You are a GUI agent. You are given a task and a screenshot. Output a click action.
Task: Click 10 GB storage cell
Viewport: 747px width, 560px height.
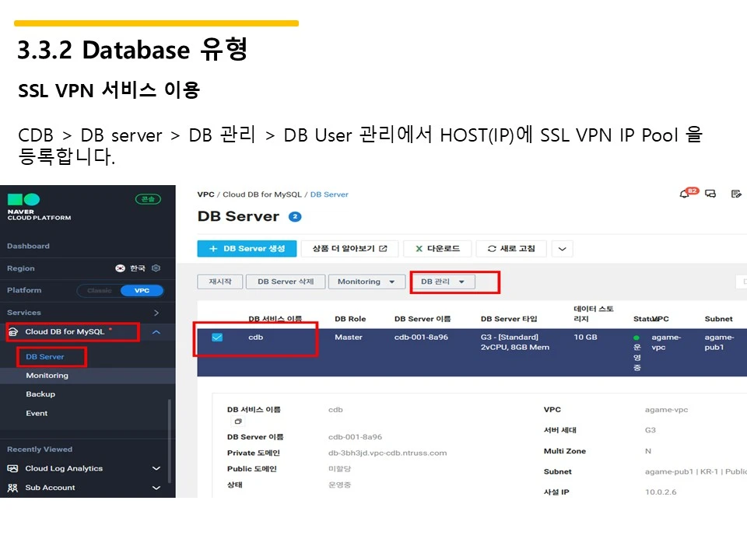point(585,337)
